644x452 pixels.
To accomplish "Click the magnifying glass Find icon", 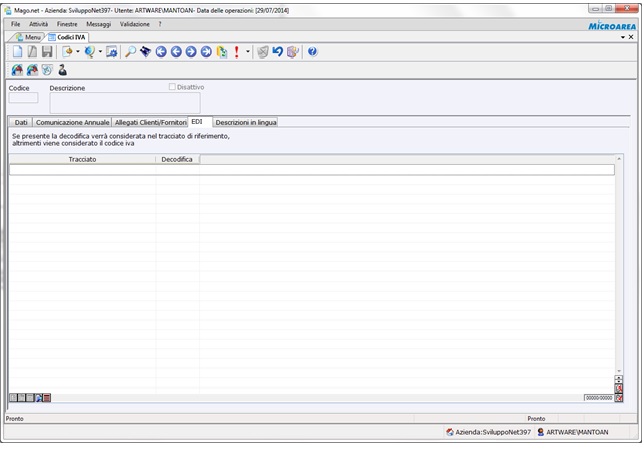I will pos(130,52).
